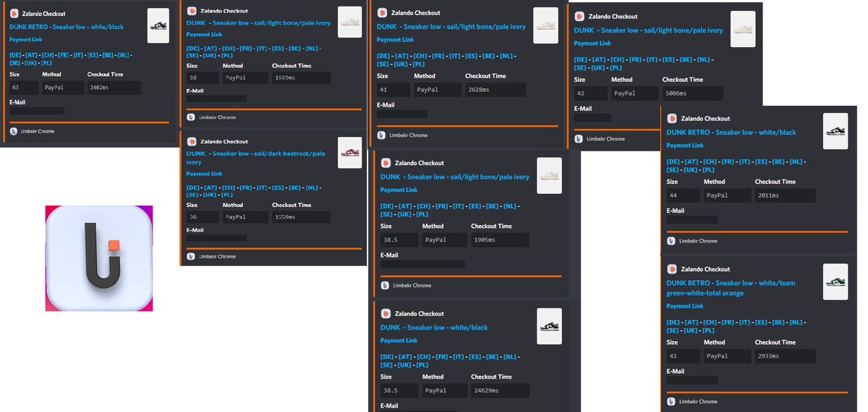Follow Payment Link in the 2011ms card
Screen dimensions: 868x412
(685, 146)
